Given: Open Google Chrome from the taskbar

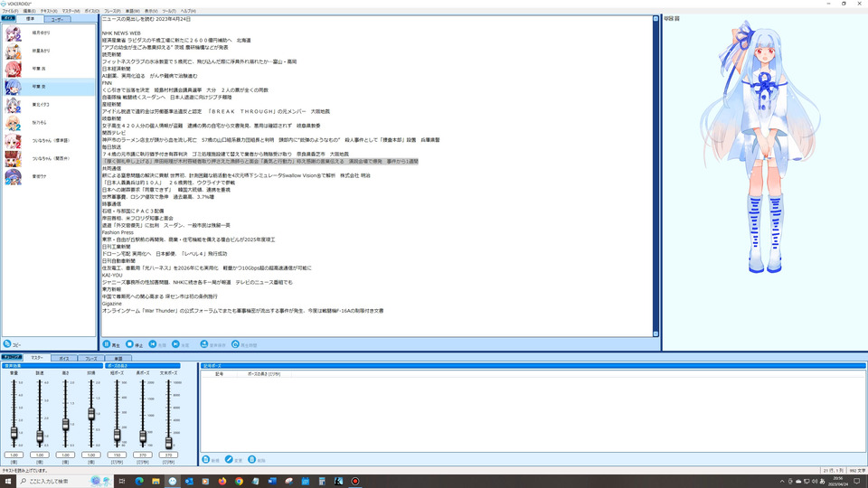Looking at the screenshot, I should tap(239, 482).
